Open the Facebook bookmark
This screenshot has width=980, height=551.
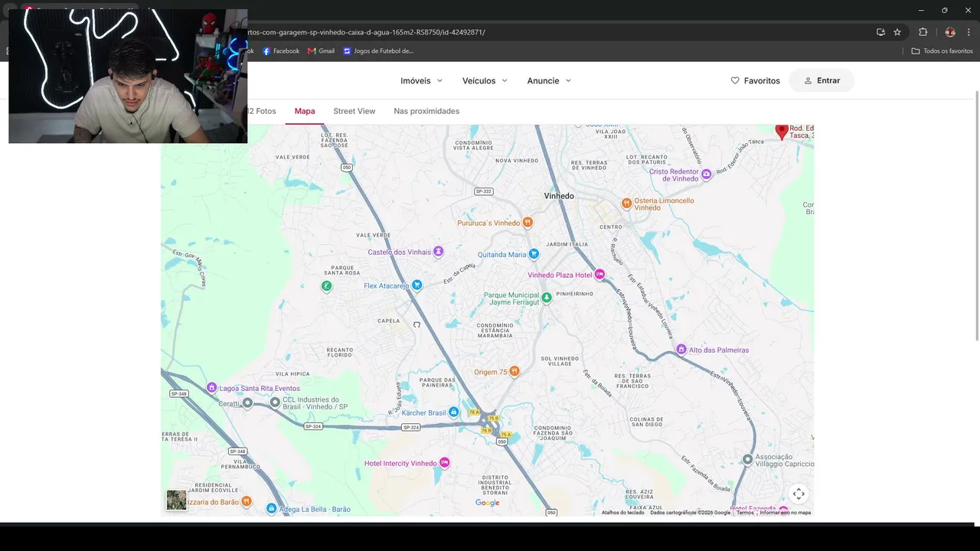(281, 51)
